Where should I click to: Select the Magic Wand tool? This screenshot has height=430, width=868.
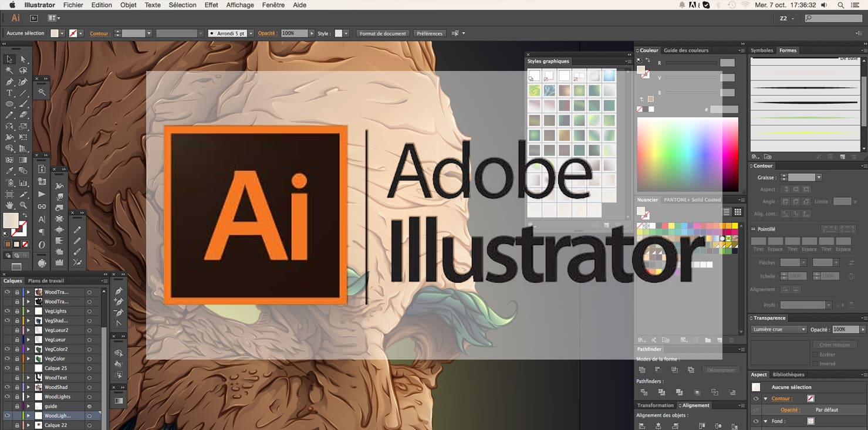pos(9,70)
